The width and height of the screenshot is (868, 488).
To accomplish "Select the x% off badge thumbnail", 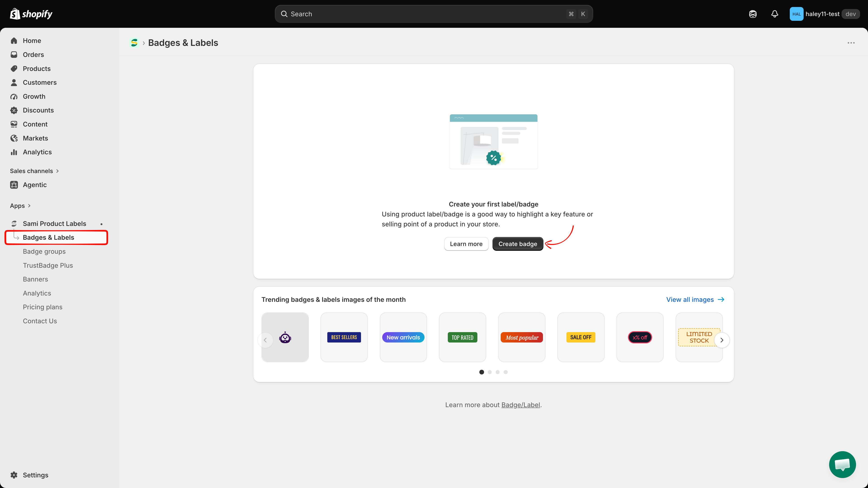I will [640, 338].
